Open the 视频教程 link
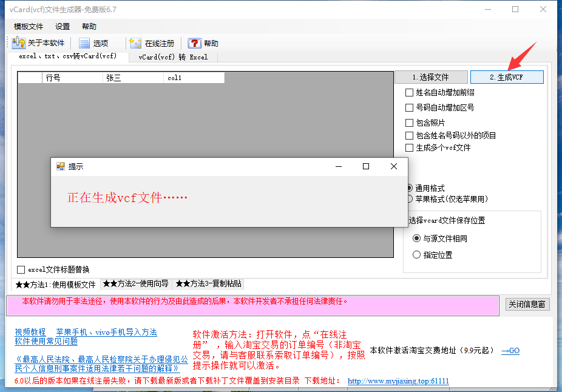The width and height of the screenshot is (562, 392). click(x=30, y=331)
